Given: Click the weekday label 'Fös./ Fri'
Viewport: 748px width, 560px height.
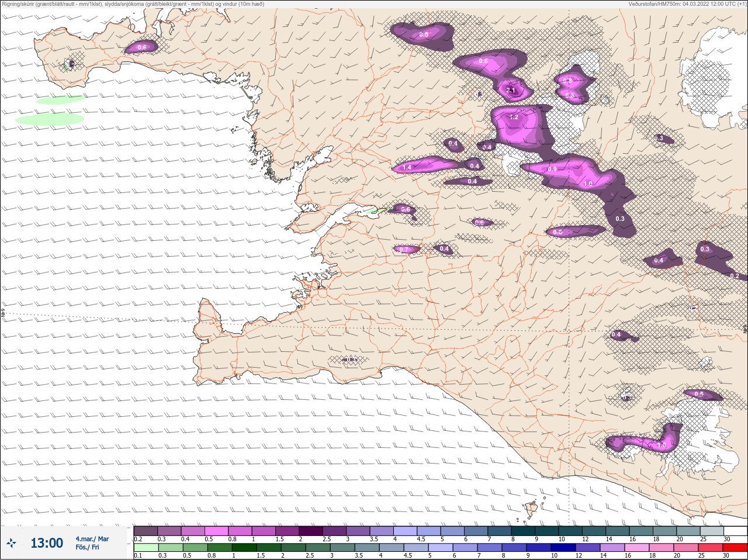Looking at the screenshot, I should pyautogui.click(x=87, y=547).
